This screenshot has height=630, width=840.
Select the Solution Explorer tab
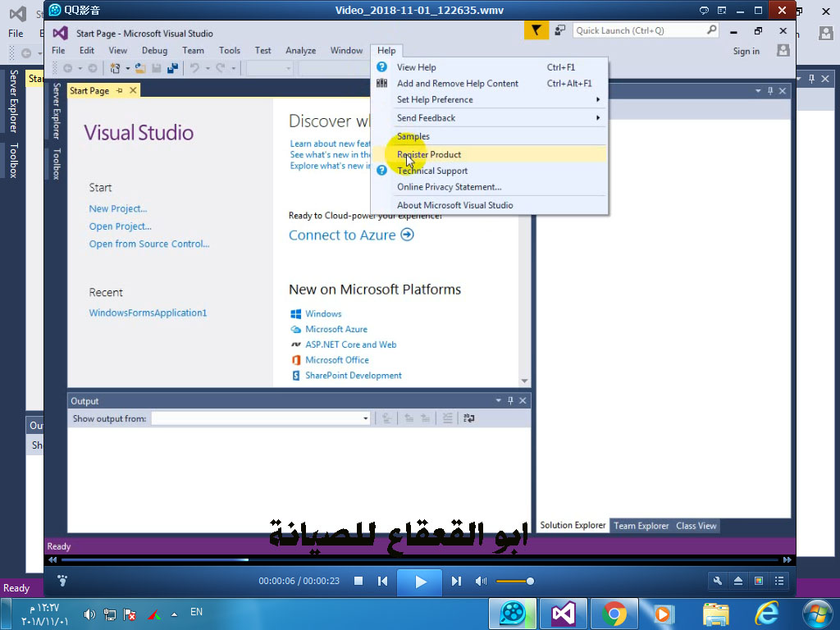(x=573, y=526)
